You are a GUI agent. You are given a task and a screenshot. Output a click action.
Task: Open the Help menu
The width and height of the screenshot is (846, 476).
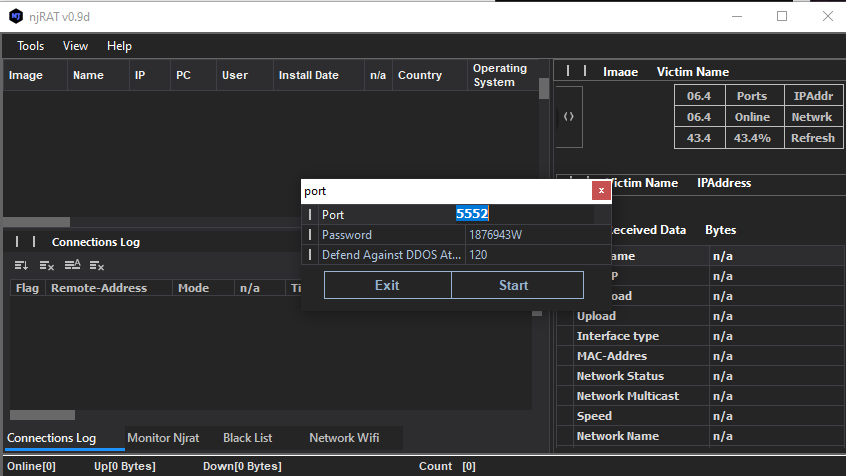[x=119, y=46]
